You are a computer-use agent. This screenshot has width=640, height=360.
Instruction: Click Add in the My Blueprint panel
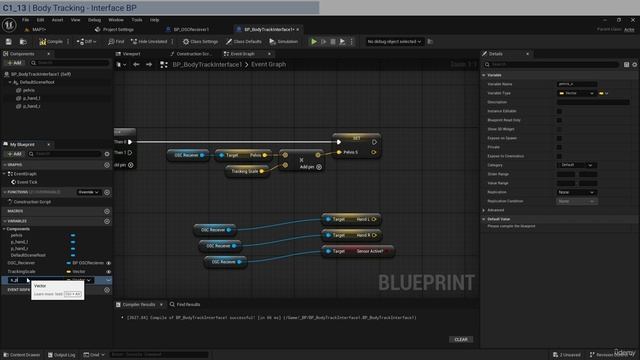click(x=14, y=154)
